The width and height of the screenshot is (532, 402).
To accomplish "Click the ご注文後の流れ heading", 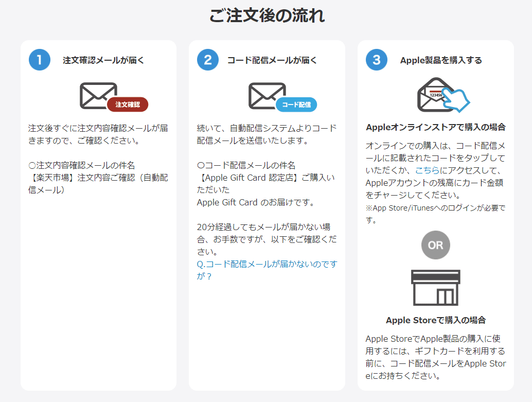I will (x=267, y=15).
